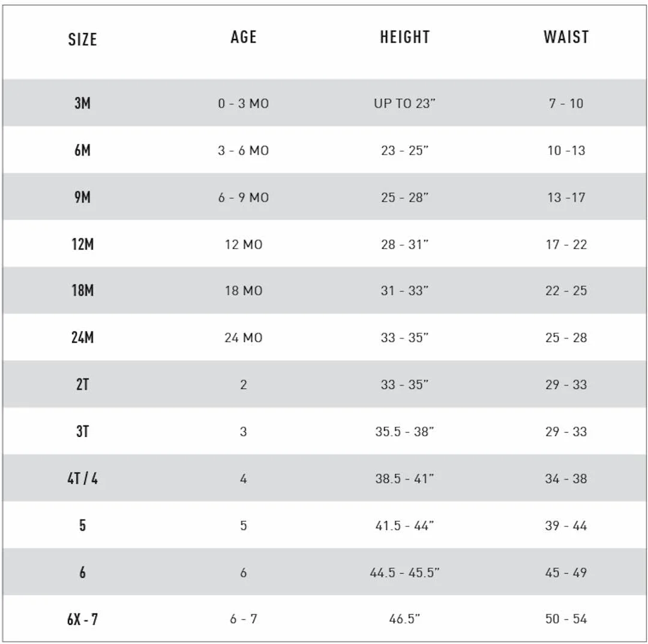Click the 4T / 4 size label
The image size is (648, 644).
pos(82,479)
